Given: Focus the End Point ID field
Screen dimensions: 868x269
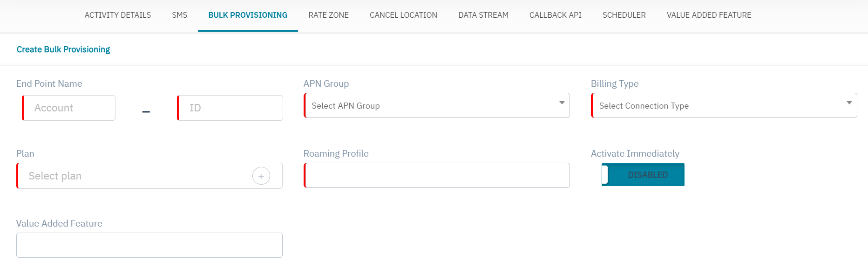Looking at the screenshot, I should 231,108.
